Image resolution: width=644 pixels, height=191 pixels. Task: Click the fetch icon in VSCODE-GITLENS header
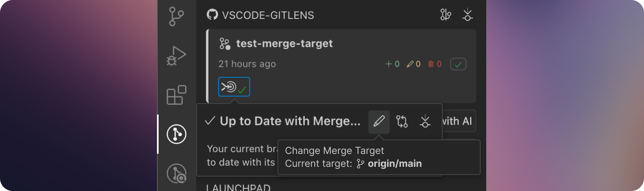click(x=467, y=15)
